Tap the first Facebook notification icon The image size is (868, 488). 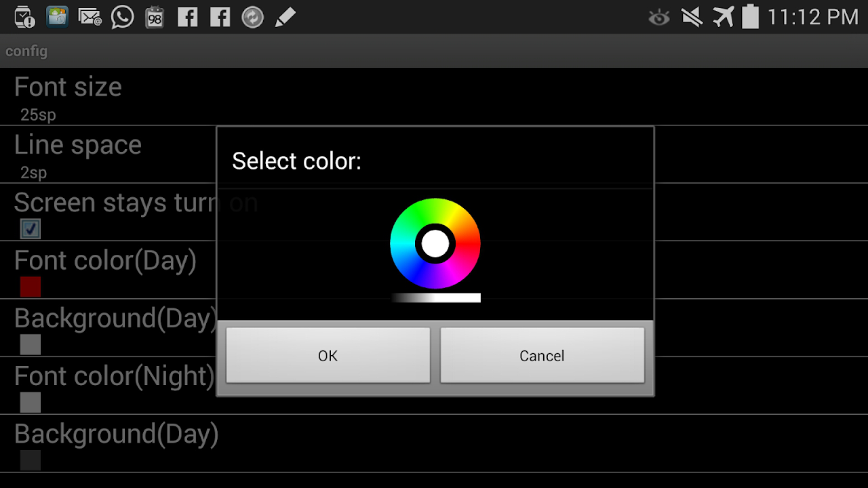point(187,17)
